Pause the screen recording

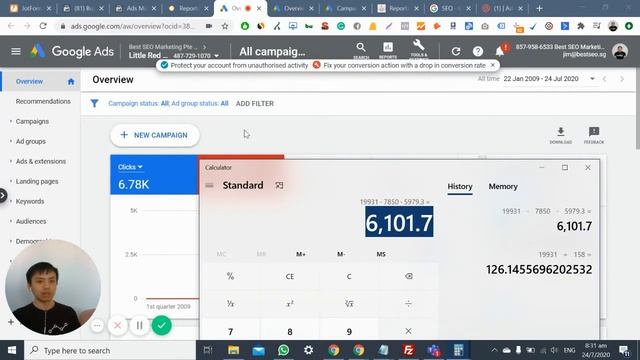click(x=140, y=325)
